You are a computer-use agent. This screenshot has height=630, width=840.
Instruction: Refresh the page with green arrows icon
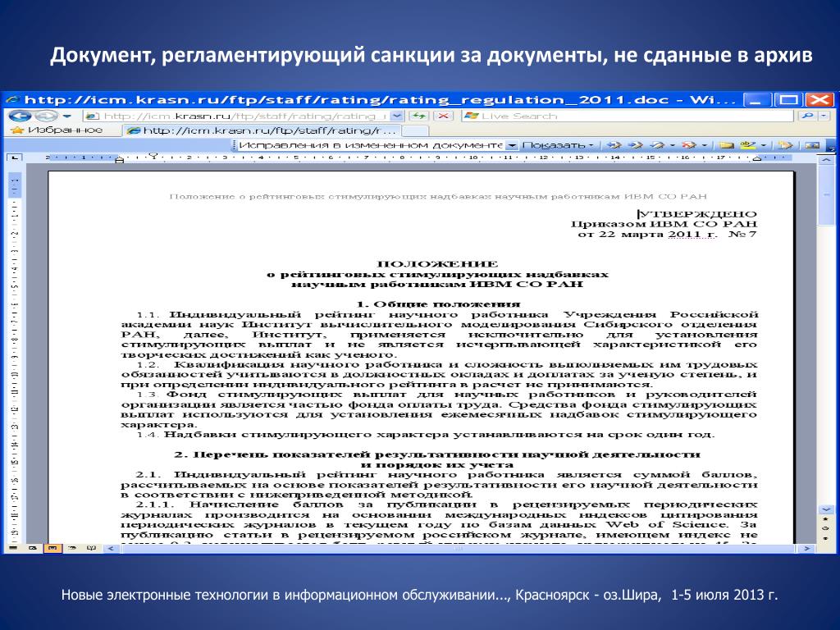418,116
